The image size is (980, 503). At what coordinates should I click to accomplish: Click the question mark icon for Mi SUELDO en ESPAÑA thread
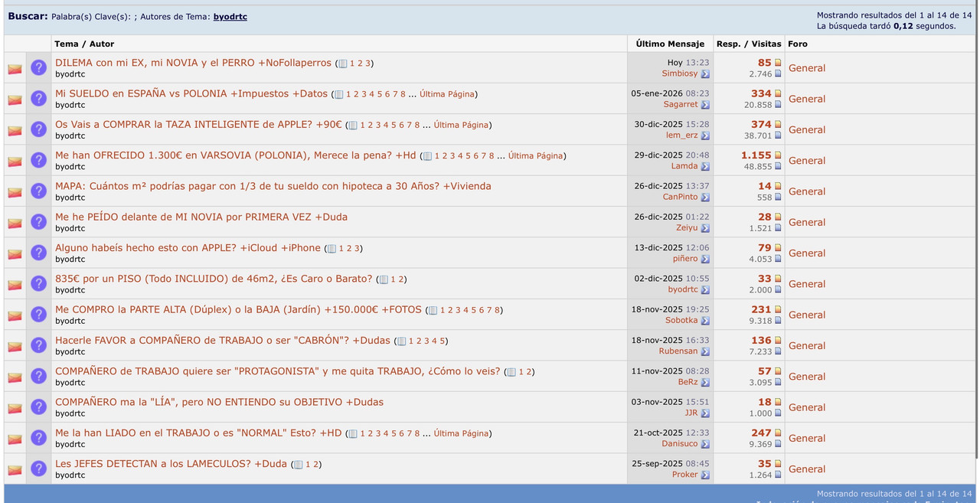coord(38,99)
